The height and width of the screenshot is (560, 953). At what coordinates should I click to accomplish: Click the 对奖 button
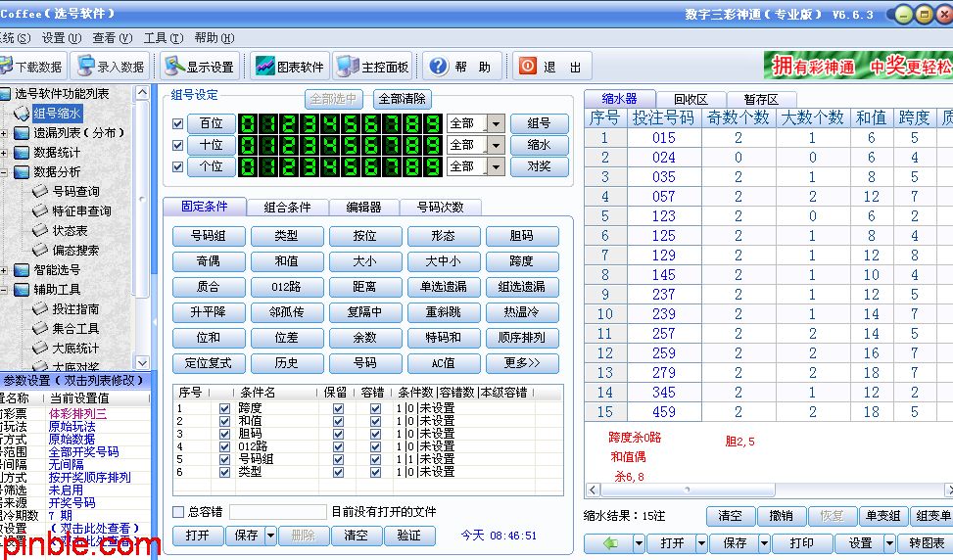click(x=539, y=166)
